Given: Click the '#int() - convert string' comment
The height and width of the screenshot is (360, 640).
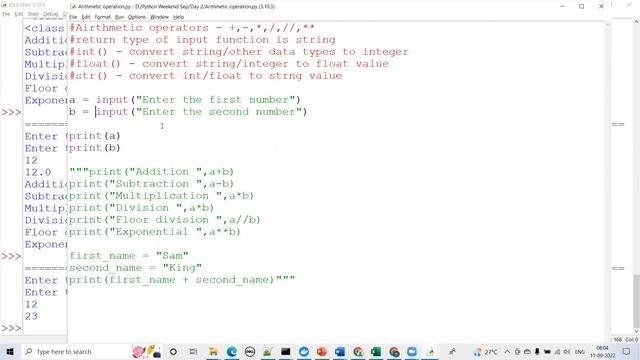Looking at the screenshot, I should [x=239, y=52].
